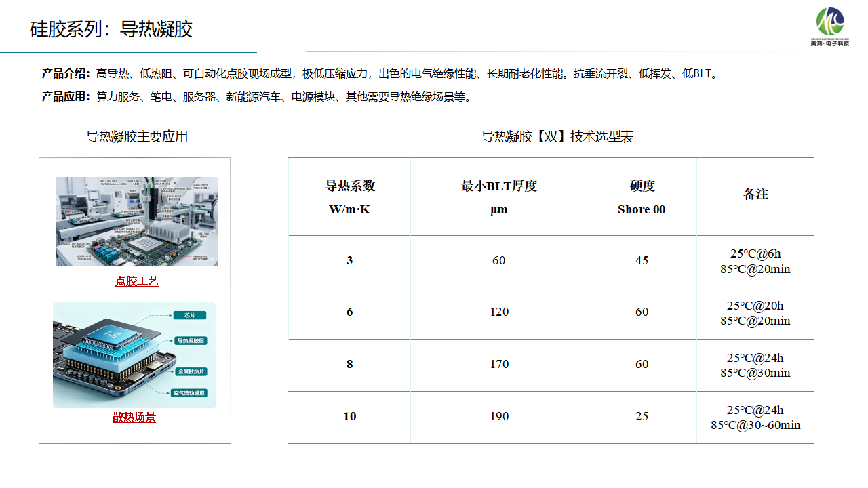The height and width of the screenshot is (488, 868).
Task: Click the 导热系数 W/m·K column header
Action: point(349,197)
